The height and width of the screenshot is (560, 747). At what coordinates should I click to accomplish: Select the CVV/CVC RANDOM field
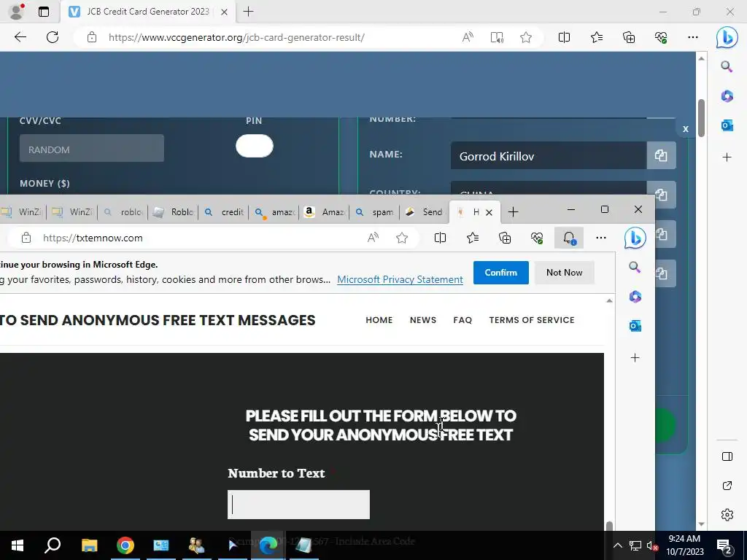tap(91, 148)
